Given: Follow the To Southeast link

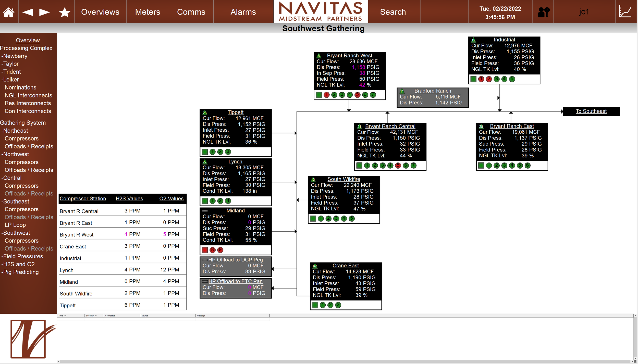Looking at the screenshot, I should pos(591,111).
